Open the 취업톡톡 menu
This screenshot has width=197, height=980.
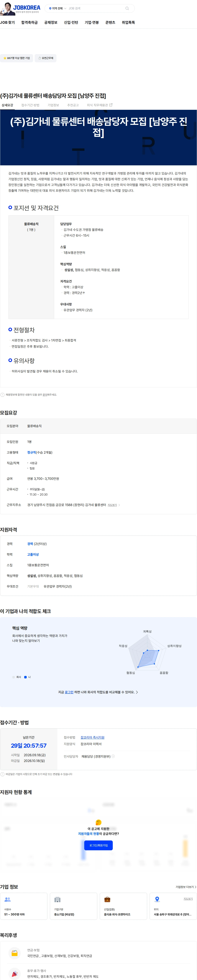coord(128,23)
